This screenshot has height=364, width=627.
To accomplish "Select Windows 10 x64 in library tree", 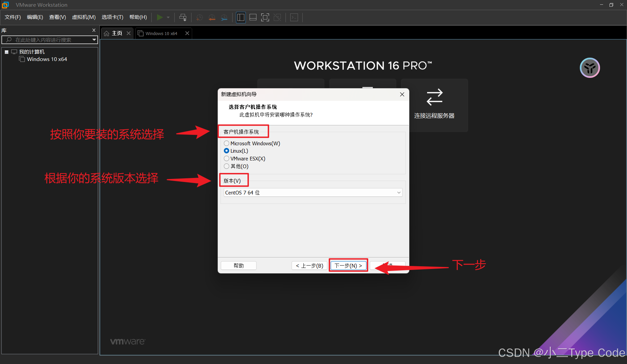I will 47,59.
